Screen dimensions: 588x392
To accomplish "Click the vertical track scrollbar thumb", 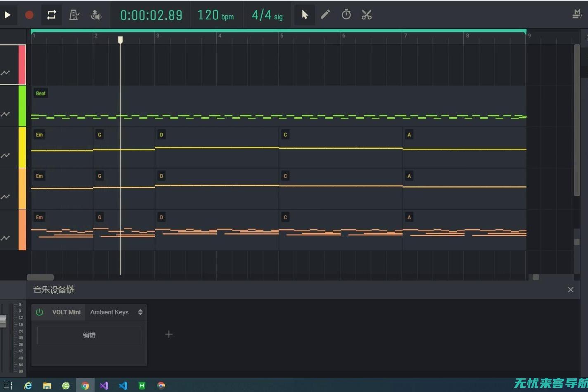I will (x=577, y=120).
